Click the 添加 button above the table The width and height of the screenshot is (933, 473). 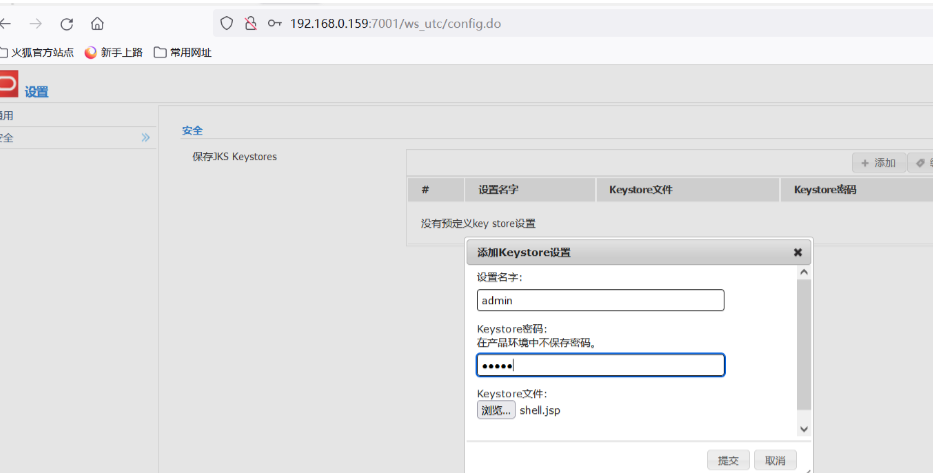(879, 163)
